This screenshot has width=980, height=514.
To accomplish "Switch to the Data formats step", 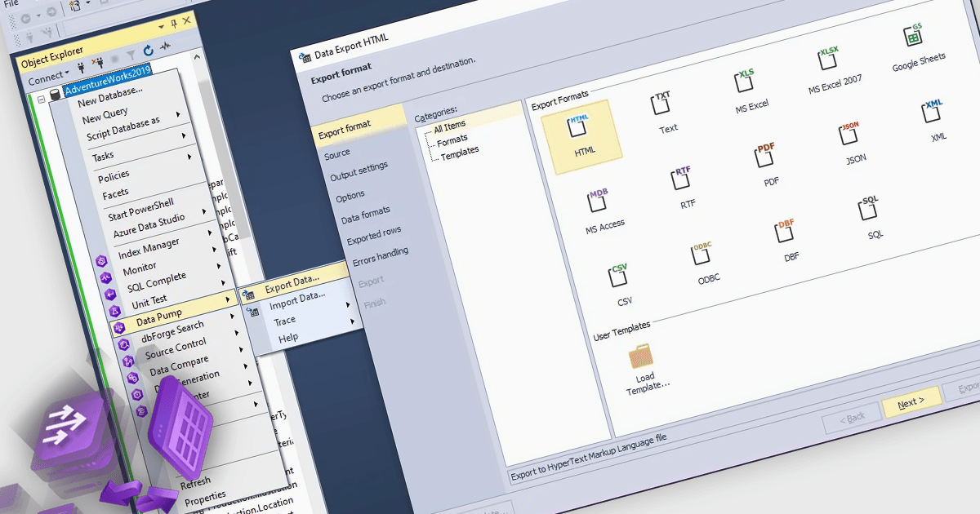I will point(366,215).
